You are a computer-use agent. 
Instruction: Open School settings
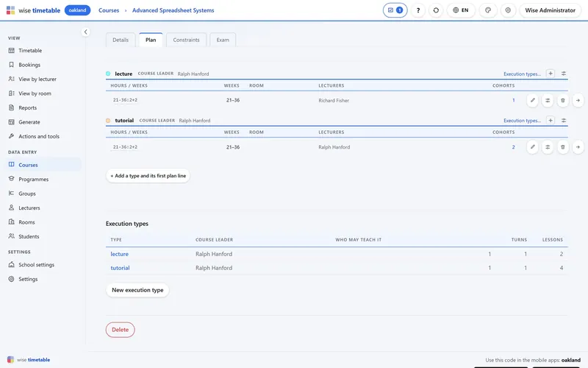[36, 265]
